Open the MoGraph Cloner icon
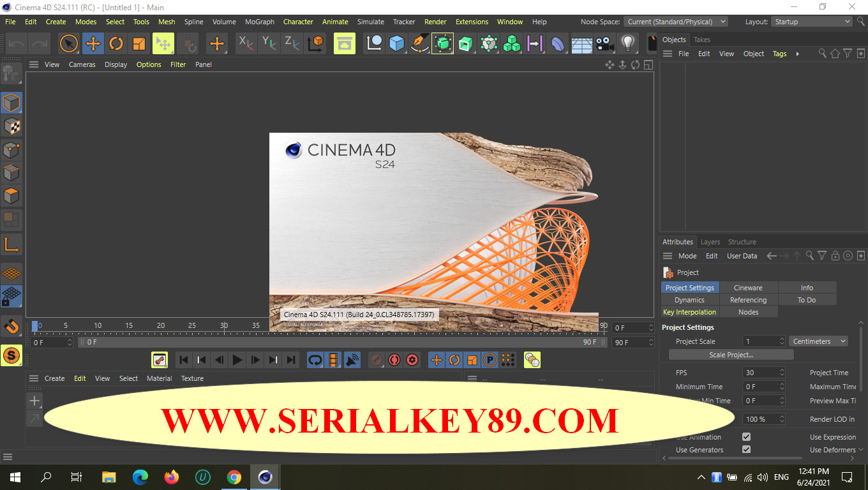Image resolution: width=868 pixels, height=490 pixels. (x=512, y=43)
